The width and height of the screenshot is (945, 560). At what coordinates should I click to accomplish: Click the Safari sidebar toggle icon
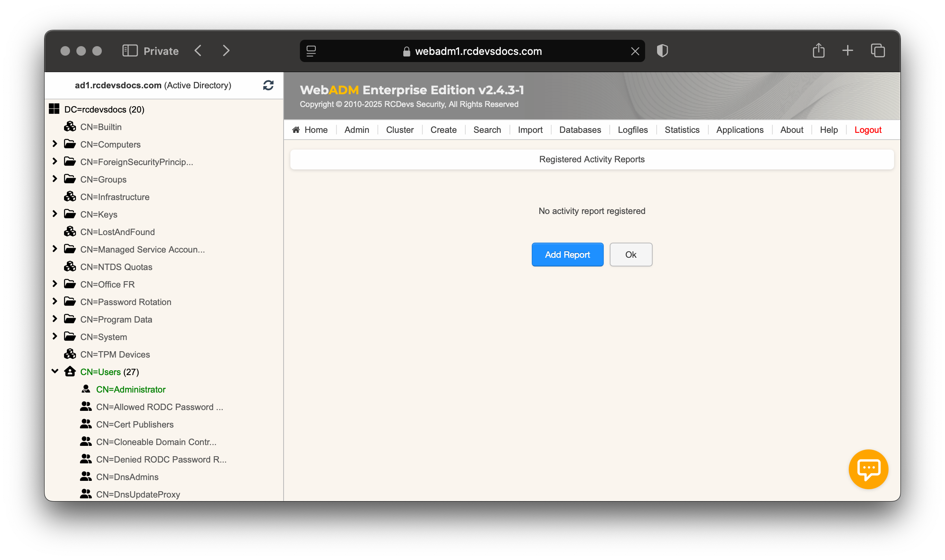(130, 51)
